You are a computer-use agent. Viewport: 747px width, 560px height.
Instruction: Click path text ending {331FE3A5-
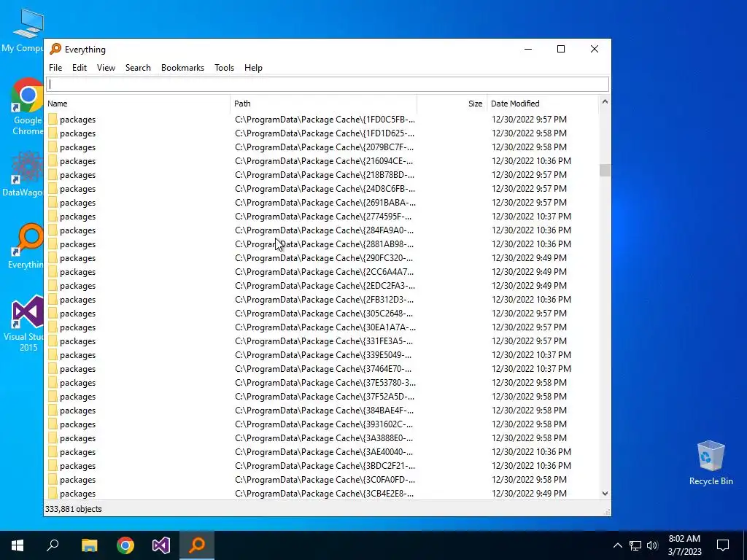[324, 341]
